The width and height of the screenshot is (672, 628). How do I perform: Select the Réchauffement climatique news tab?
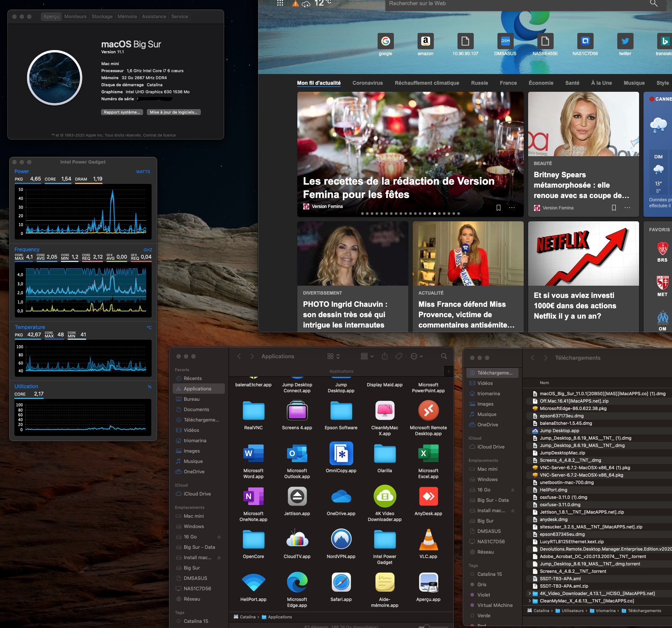[427, 83]
